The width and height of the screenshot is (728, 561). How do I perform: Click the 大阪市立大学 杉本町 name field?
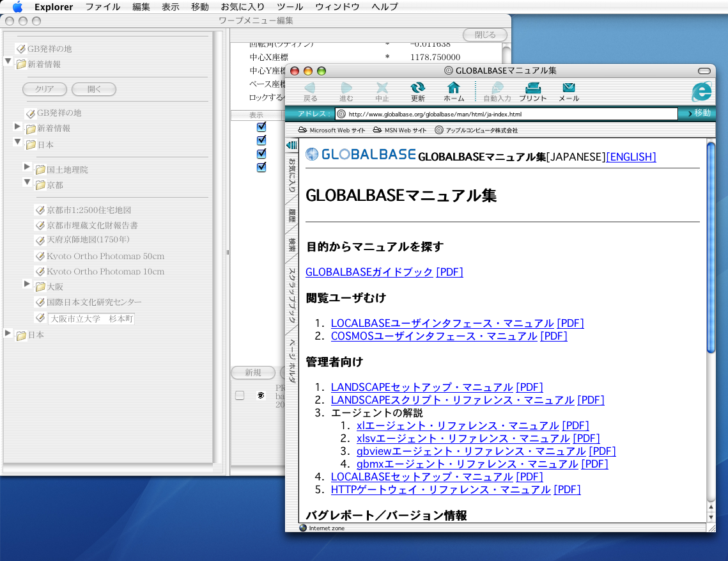(x=91, y=319)
